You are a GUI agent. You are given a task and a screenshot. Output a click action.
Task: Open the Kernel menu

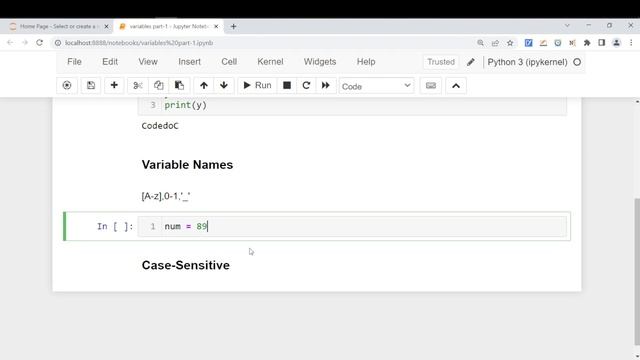[270, 62]
